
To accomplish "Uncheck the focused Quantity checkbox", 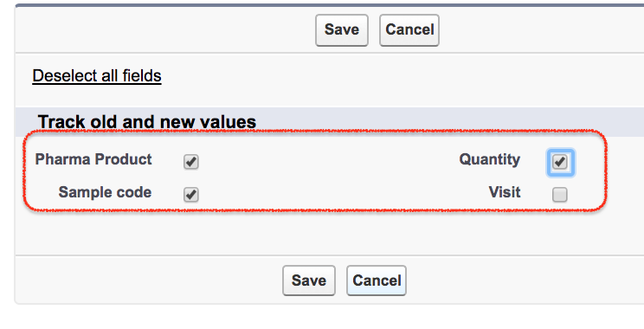I will click(x=560, y=161).
